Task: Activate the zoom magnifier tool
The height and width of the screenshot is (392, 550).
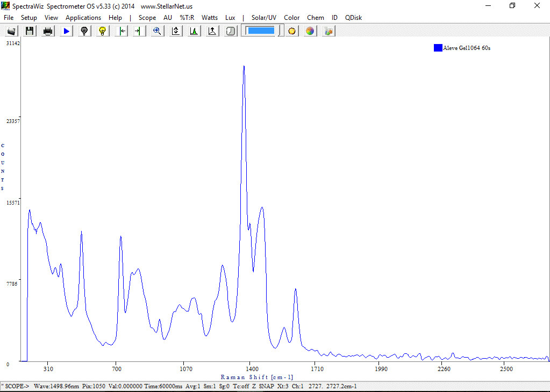Action: point(158,31)
